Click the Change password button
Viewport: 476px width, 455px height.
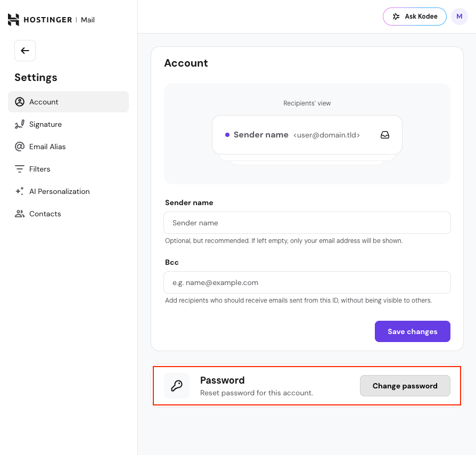tap(405, 385)
